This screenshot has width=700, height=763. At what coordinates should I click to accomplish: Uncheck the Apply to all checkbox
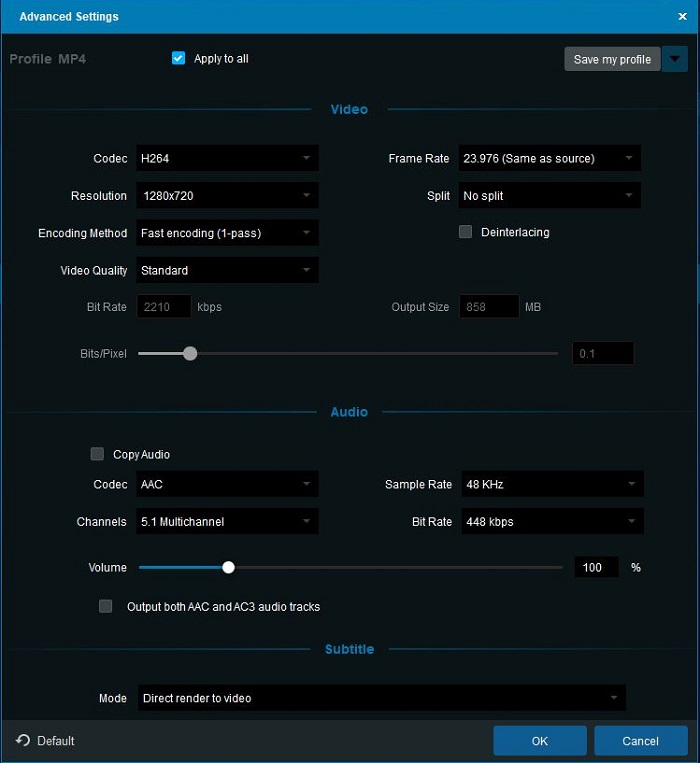[x=179, y=58]
